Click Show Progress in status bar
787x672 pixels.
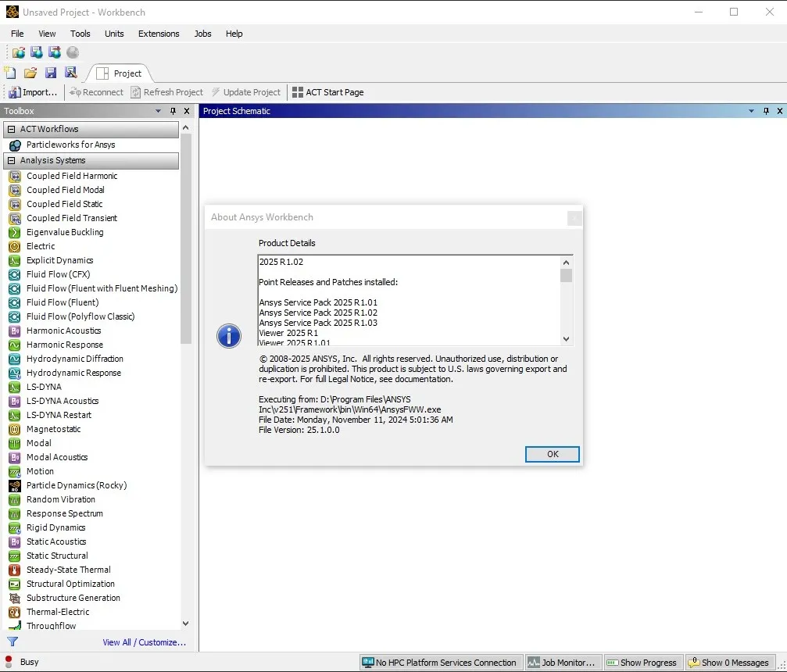[x=642, y=663]
